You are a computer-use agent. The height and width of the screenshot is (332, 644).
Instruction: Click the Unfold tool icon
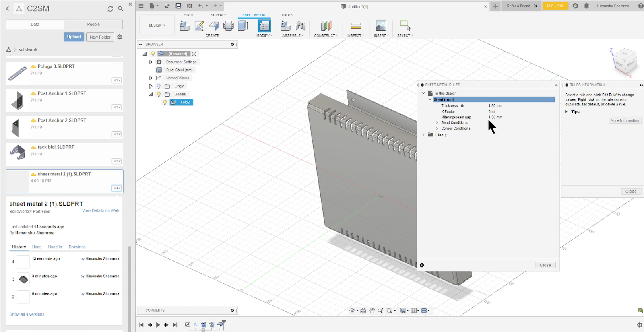point(228,26)
